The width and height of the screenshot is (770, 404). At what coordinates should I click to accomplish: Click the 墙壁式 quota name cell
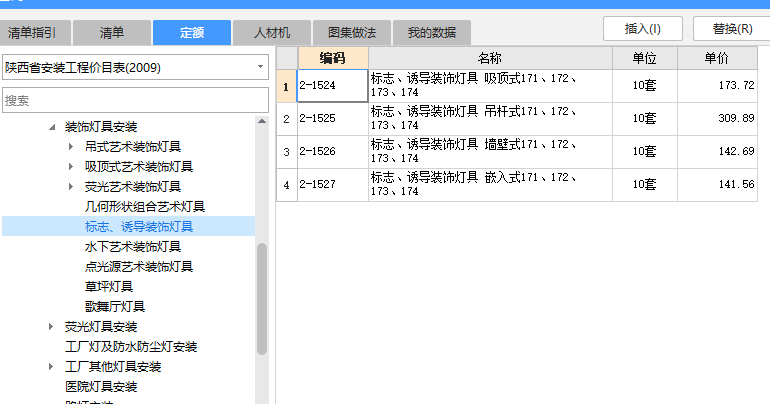pos(490,152)
